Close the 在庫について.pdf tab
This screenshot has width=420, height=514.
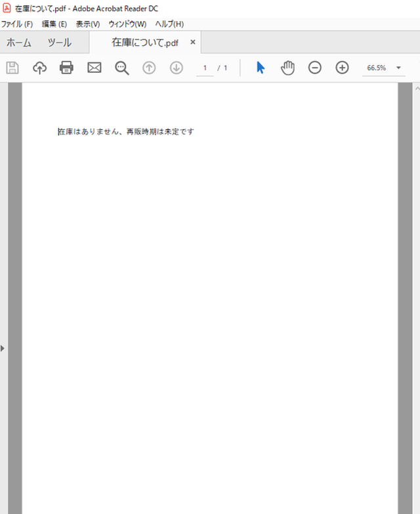(193, 42)
